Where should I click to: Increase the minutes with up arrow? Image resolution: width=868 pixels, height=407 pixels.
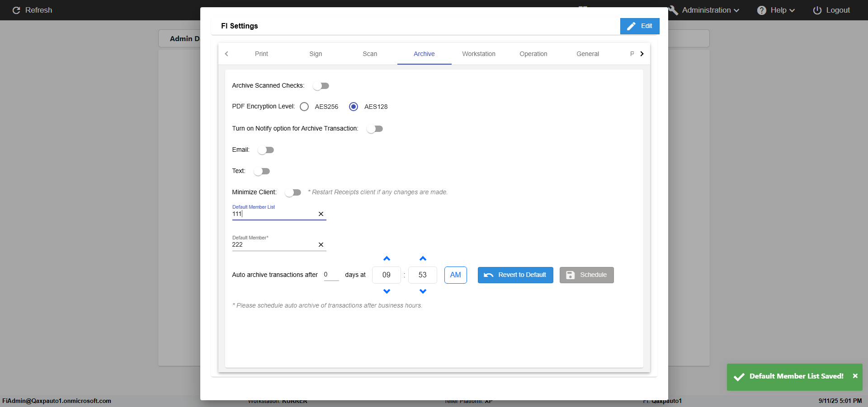[x=423, y=259]
